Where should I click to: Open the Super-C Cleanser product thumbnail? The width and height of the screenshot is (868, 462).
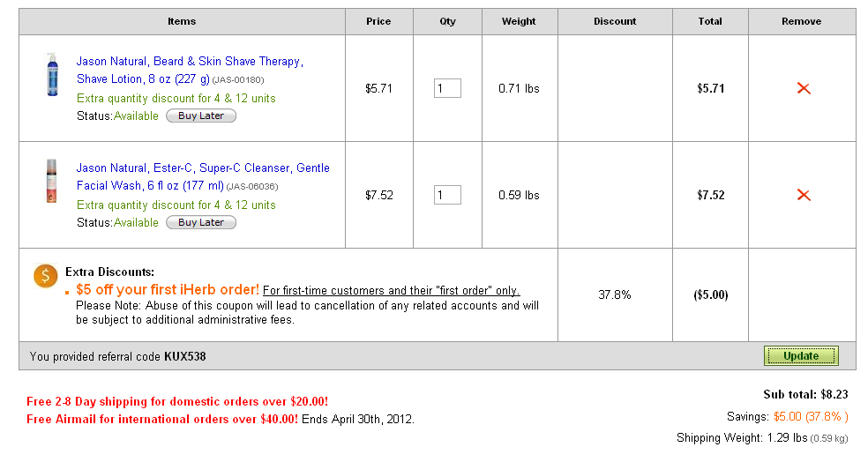(51, 181)
